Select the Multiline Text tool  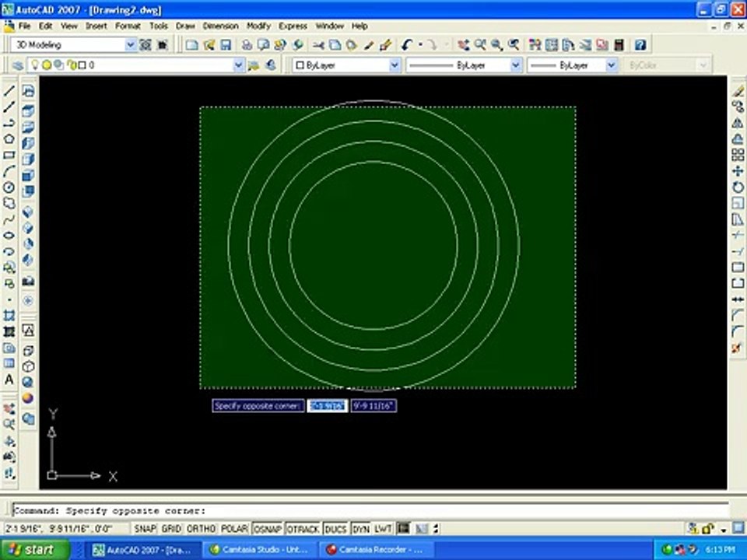click(9, 380)
